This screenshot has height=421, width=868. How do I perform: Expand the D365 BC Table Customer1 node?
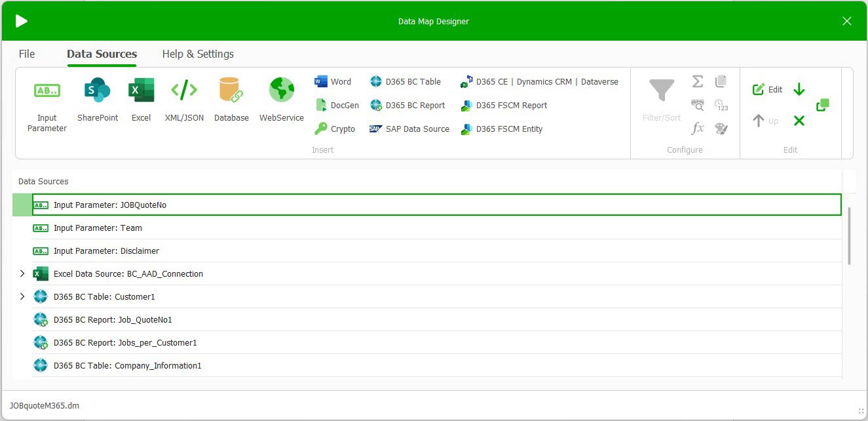pyautogui.click(x=22, y=296)
